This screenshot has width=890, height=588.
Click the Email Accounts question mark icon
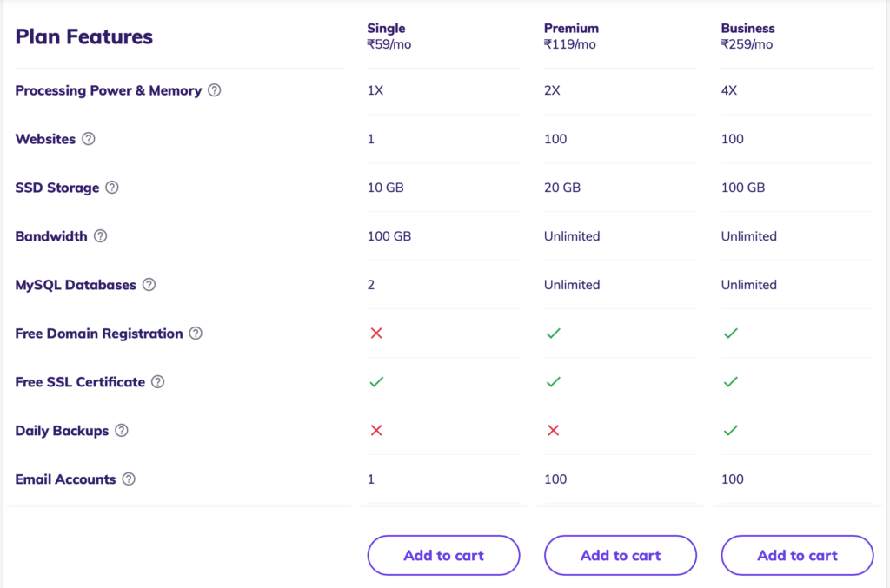(x=129, y=479)
